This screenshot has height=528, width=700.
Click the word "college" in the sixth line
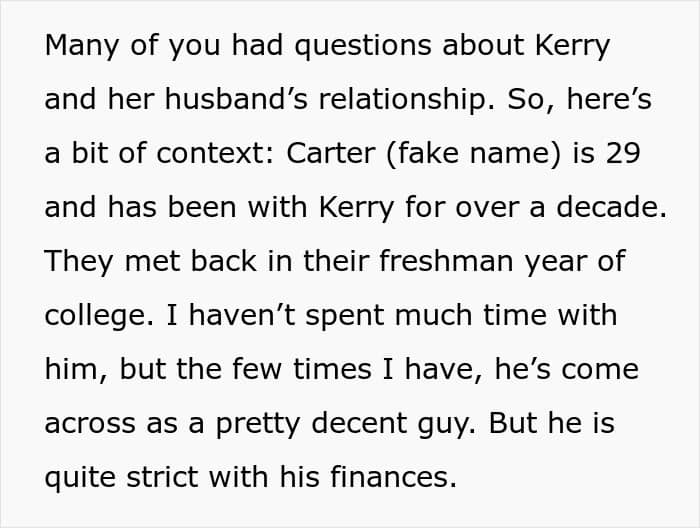(x=96, y=316)
